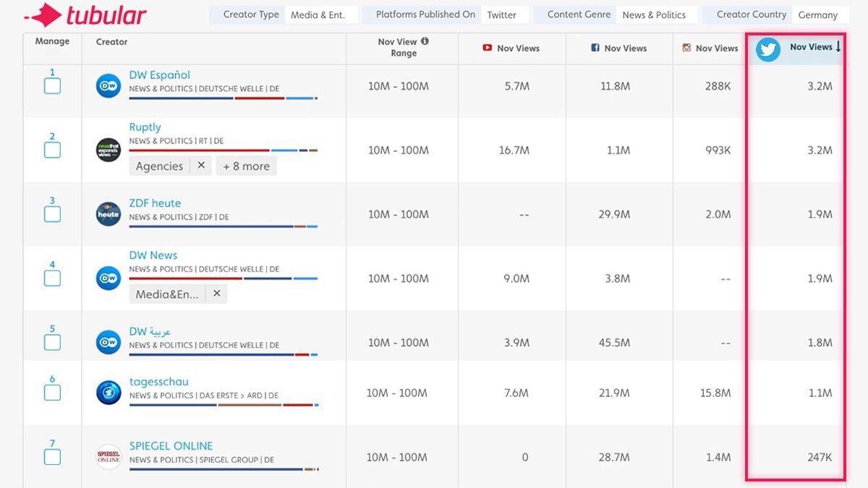Open the DW Español creator avatar
Viewport: 868px width, 488px height.
tap(109, 86)
